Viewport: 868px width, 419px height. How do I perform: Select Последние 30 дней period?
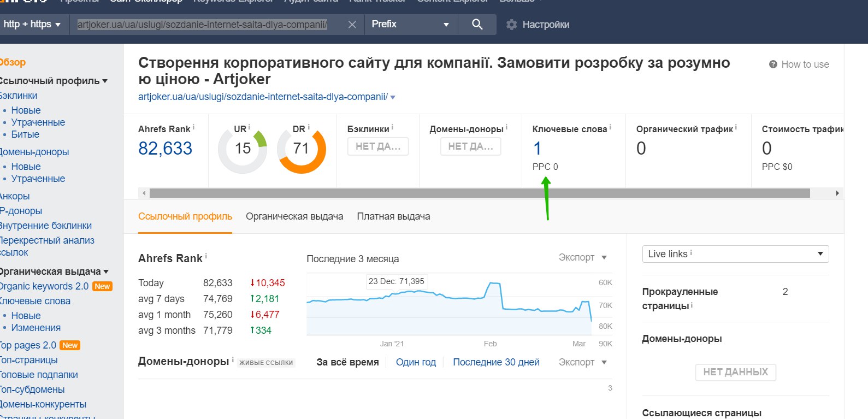pos(496,362)
